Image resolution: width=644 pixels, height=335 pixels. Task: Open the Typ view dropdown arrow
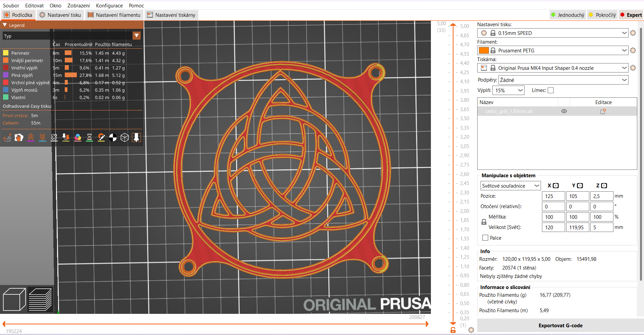(x=137, y=36)
